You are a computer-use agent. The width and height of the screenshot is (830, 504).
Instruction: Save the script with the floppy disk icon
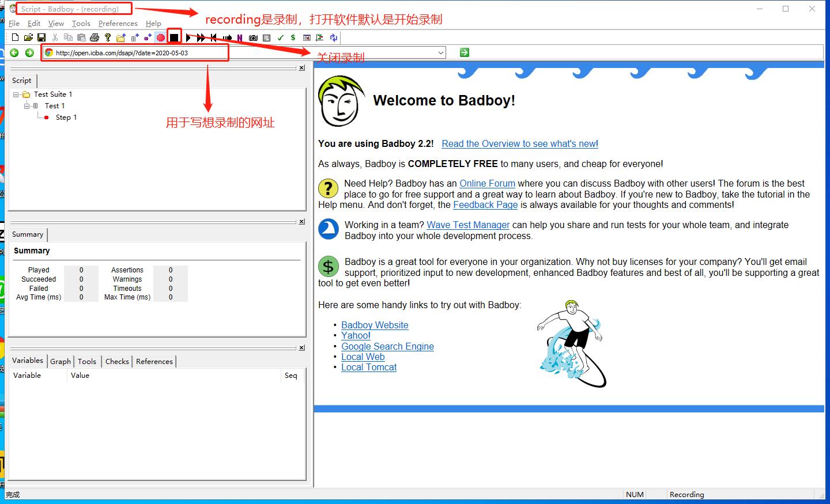click(41, 37)
